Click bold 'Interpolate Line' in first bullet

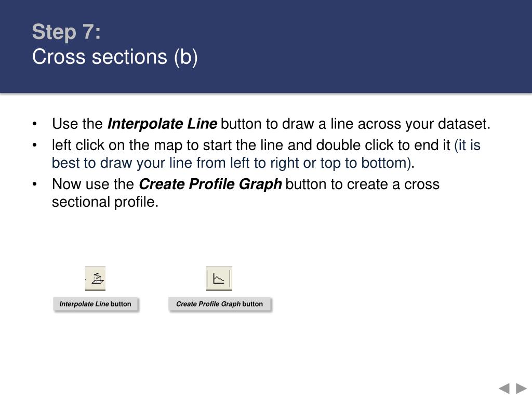[x=162, y=124]
